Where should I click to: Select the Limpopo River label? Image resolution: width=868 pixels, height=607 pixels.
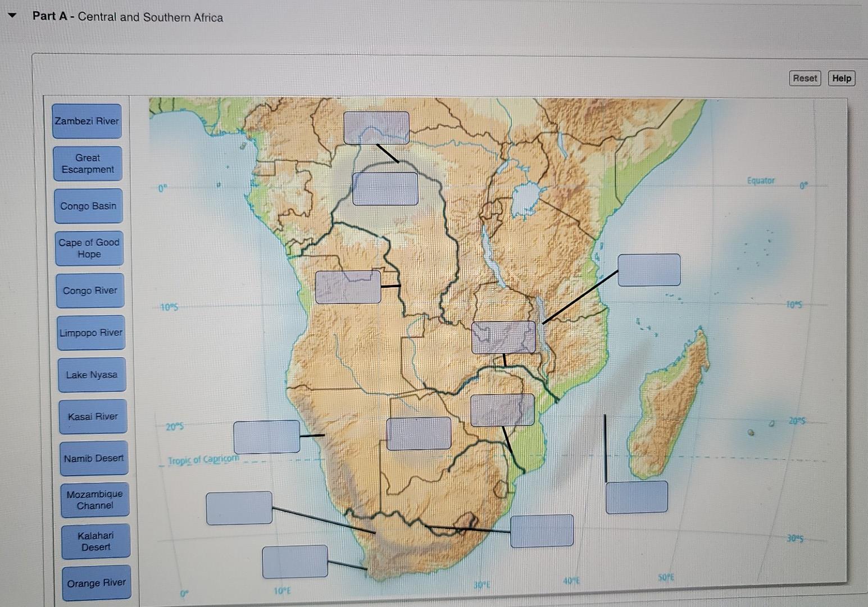point(91,332)
